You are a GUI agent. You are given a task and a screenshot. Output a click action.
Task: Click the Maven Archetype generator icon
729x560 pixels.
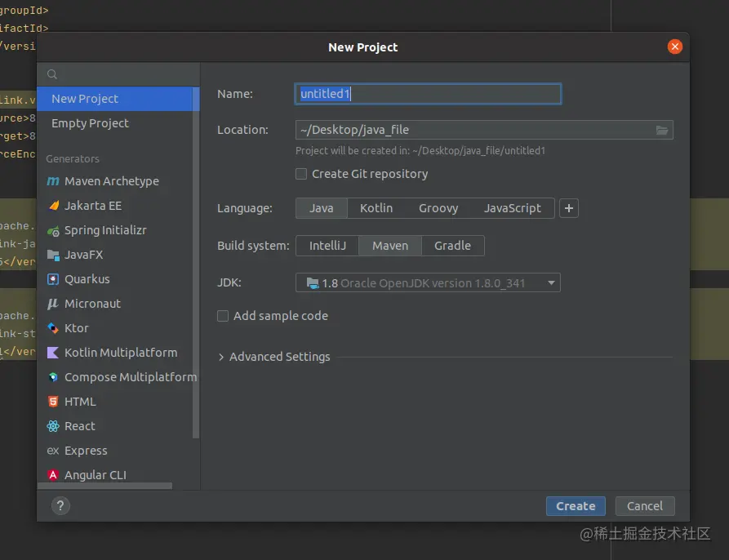pos(53,181)
